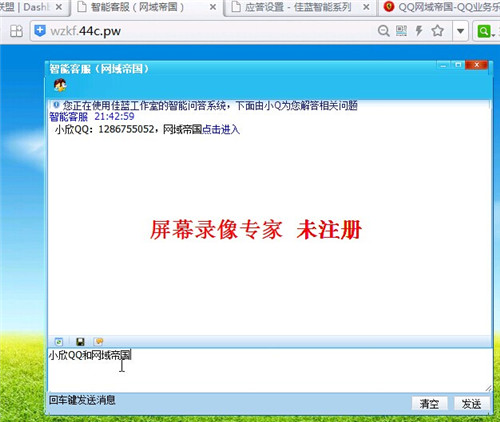Click the 点击进入 link
The height and width of the screenshot is (422, 500).
221,129
